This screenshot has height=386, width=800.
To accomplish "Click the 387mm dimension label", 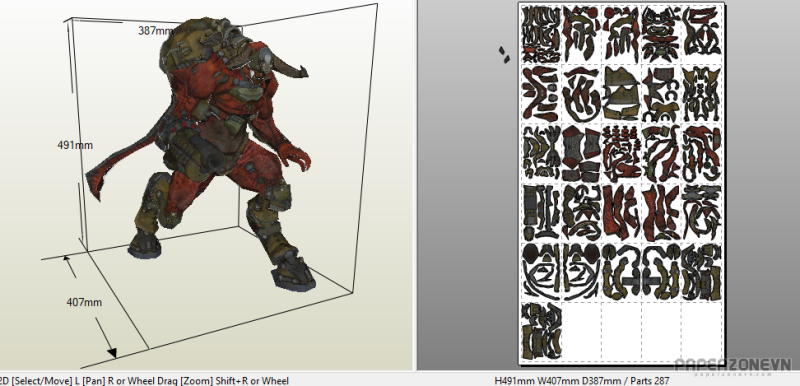I will pos(156,31).
